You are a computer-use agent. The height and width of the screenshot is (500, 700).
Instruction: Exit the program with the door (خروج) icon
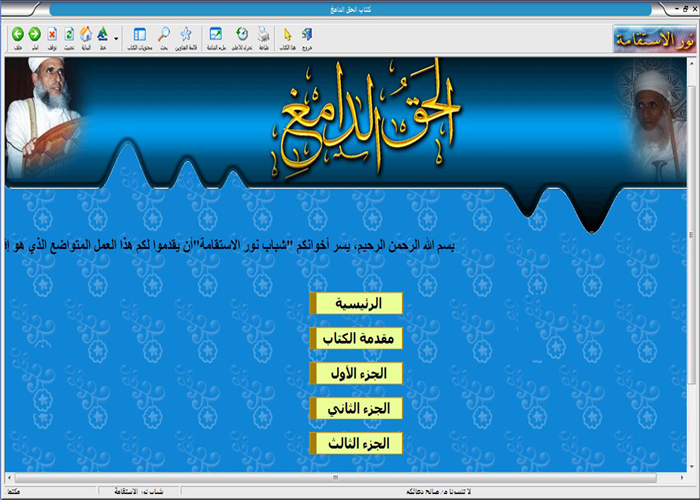[307, 34]
